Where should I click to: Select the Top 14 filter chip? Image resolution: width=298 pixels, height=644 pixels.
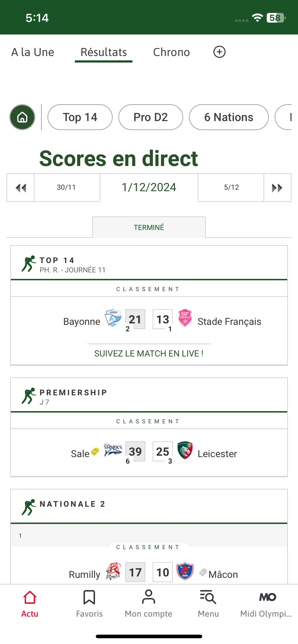(x=80, y=117)
